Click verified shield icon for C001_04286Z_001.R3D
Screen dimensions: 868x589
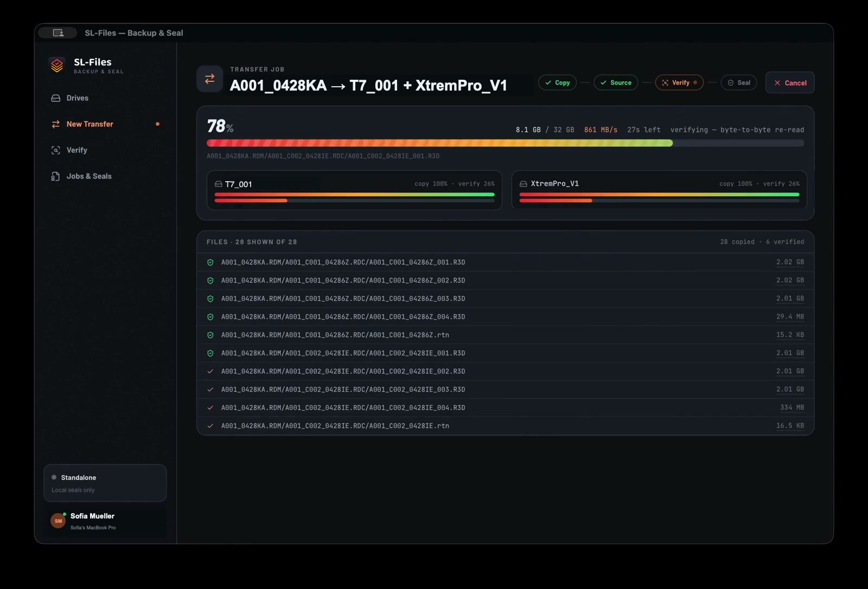coord(210,263)
